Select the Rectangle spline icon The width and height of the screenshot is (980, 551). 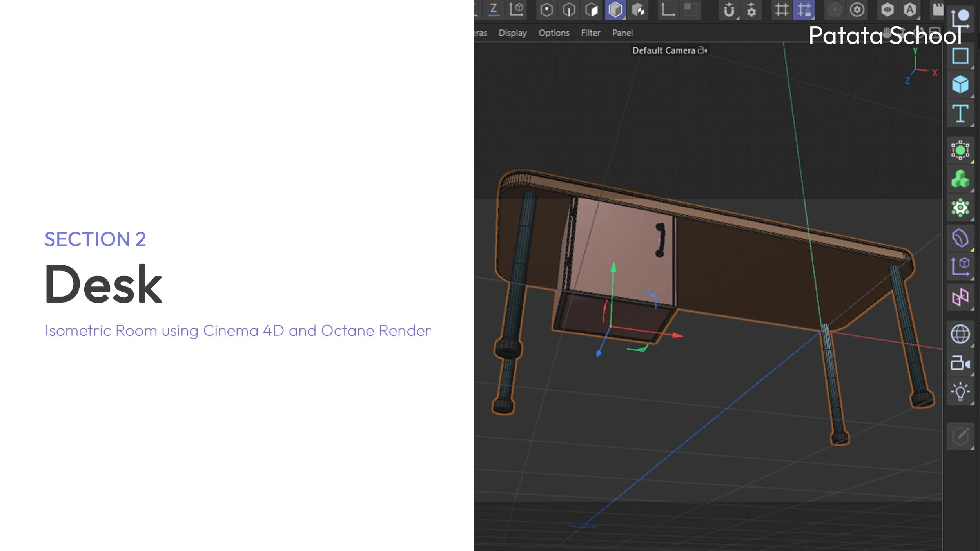(x=960, y=56)
